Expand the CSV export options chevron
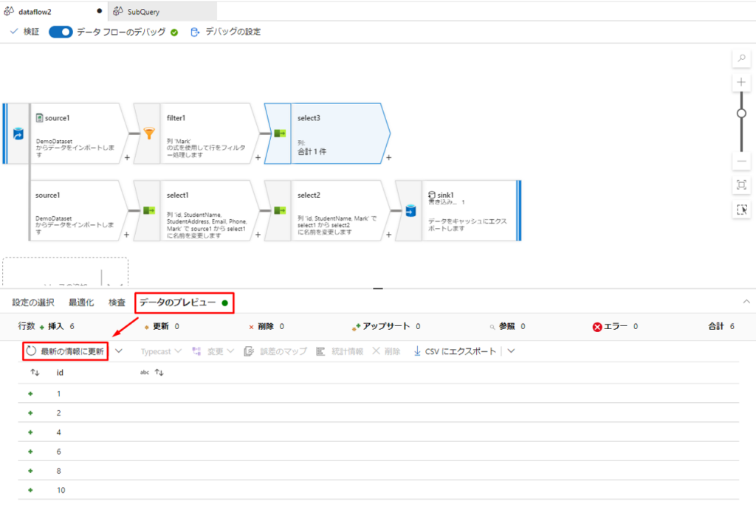This screenshot has width=756, height=532. (511, 351)
